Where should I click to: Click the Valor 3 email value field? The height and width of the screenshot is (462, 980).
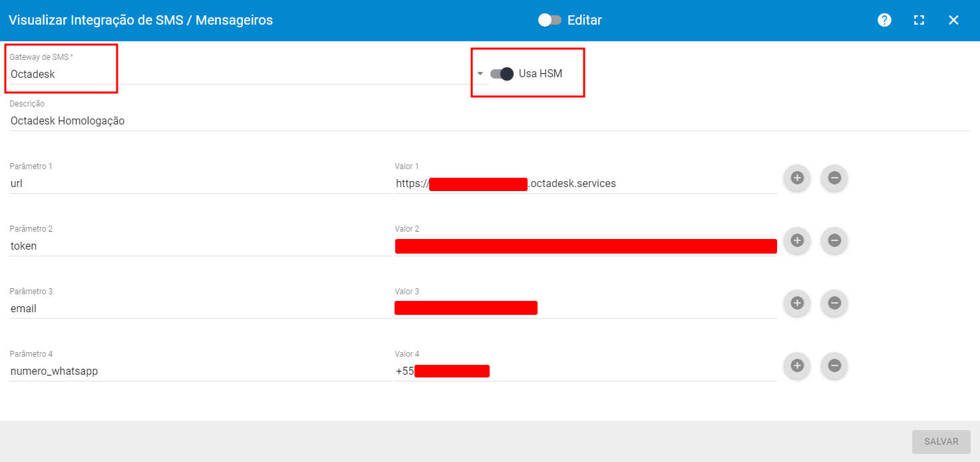[x=585, y=309]
